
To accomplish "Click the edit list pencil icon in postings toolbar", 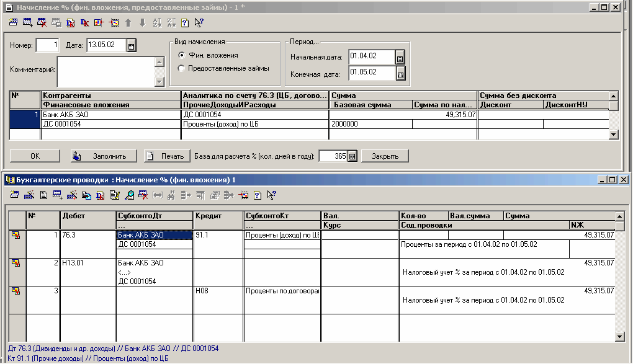I will pyautogui.click(x=115, y=195).
